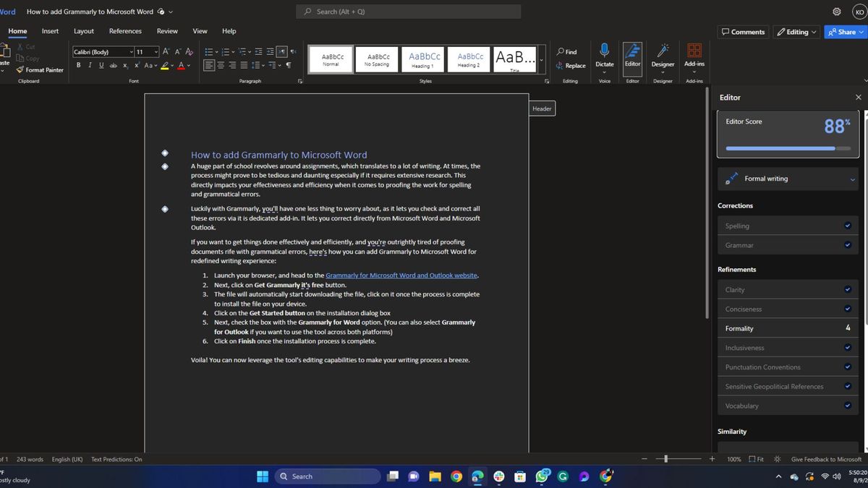Open the Insert ribbon tab
This screenshot has height=488, width=868.
click(50, 31)
